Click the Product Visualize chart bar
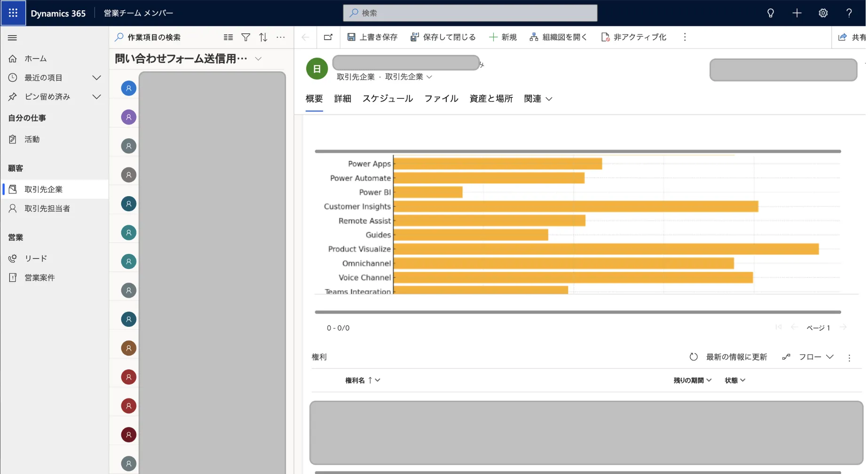868x474 pixels. 606,249
